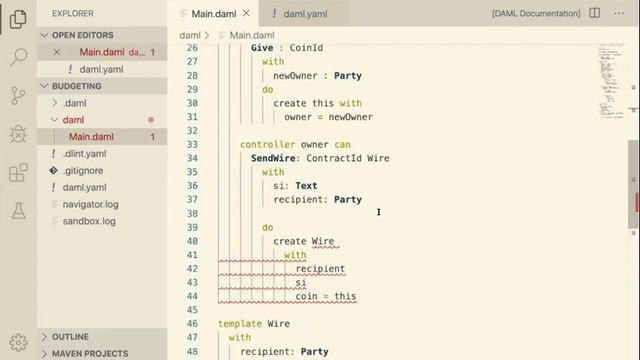This screenshot has width=640, height=360.
Task: Select daml.yaml in Open Editors
Action: (x=102, y=69)
